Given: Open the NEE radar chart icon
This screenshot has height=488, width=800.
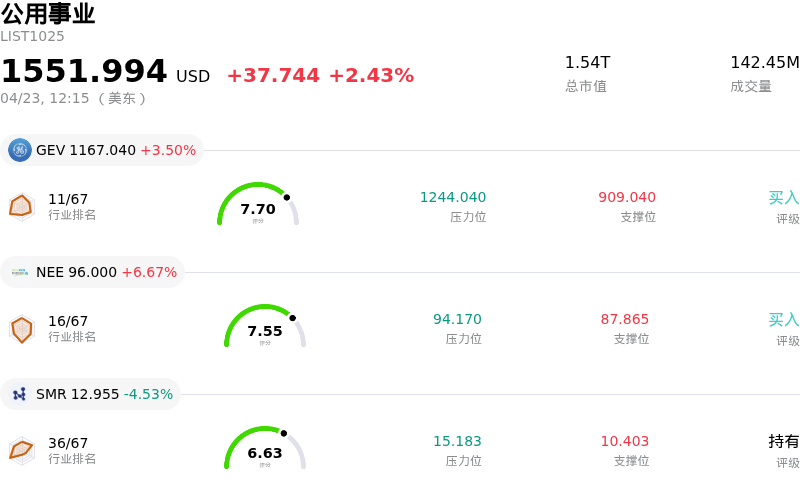Looking at the screenshot, I should tap(21, 328).
